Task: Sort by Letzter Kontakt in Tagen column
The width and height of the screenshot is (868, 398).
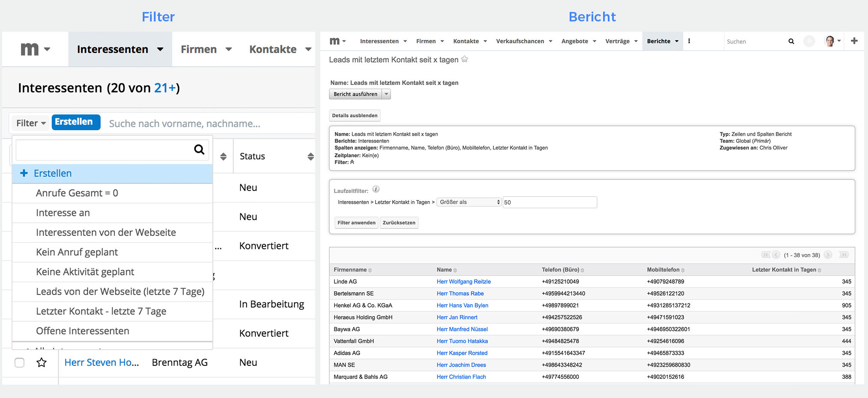Action: point(820,270)
